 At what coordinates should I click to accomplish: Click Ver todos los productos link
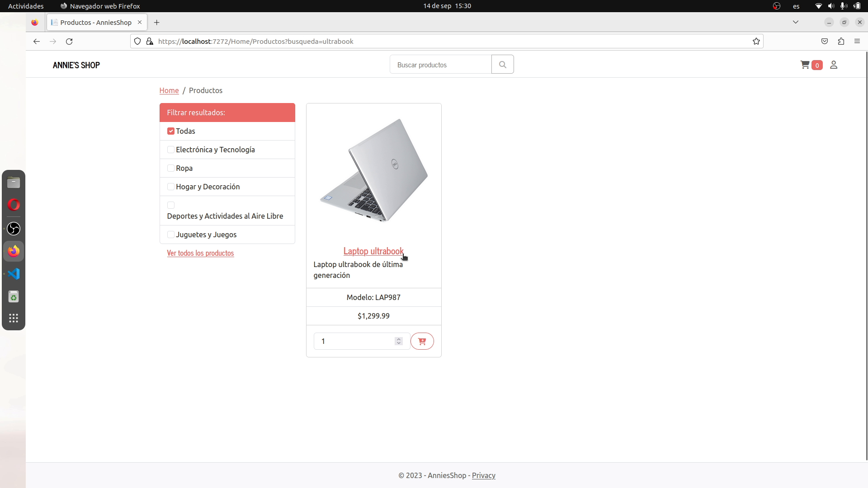coord(200,253)
